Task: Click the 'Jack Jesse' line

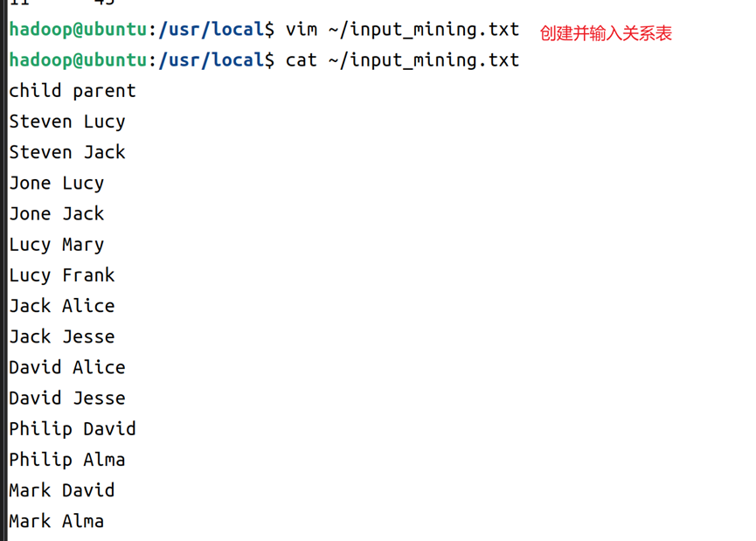Action: coord(62,337)
